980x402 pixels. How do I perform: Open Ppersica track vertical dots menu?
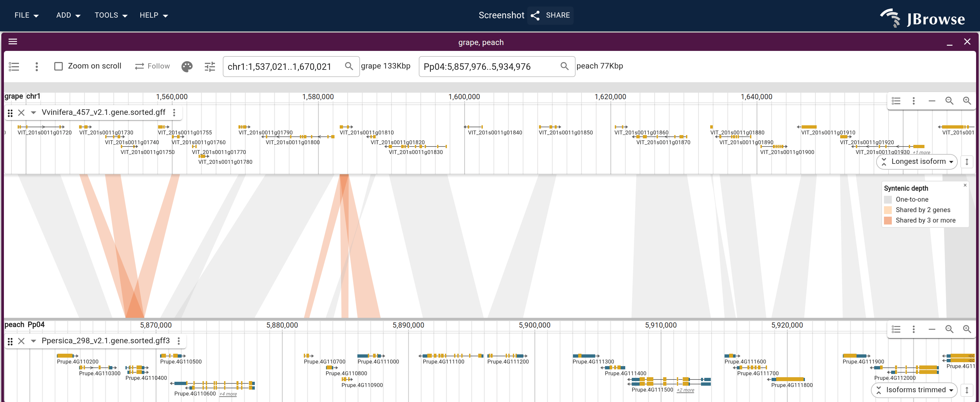click(x=179, y=341)
